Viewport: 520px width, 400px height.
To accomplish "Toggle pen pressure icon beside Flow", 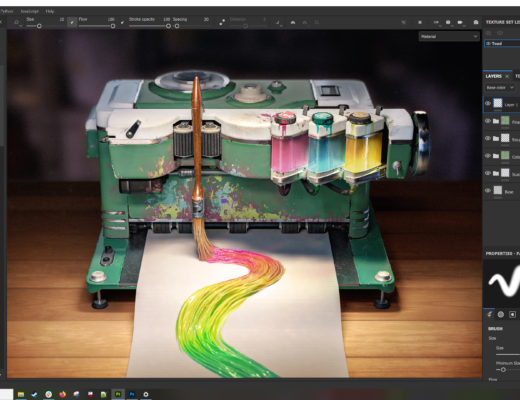I will pyautogui.click(x=72, y=22).
